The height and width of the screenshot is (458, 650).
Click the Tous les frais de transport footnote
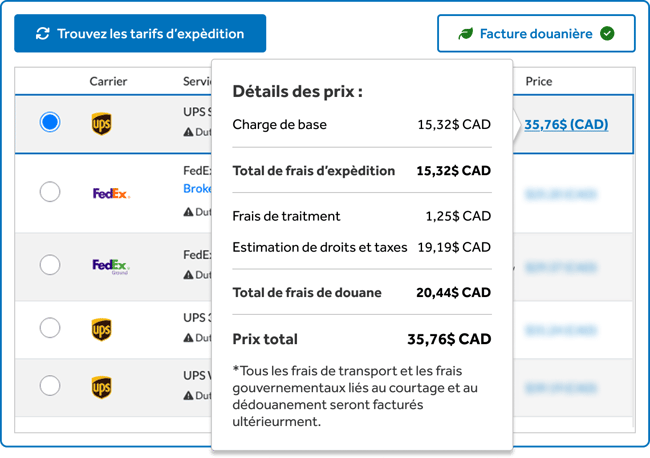(x=355, y=396)
